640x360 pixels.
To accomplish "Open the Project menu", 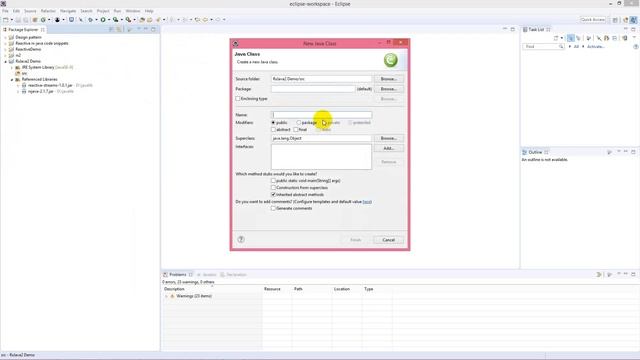I will tap(103, 11).
